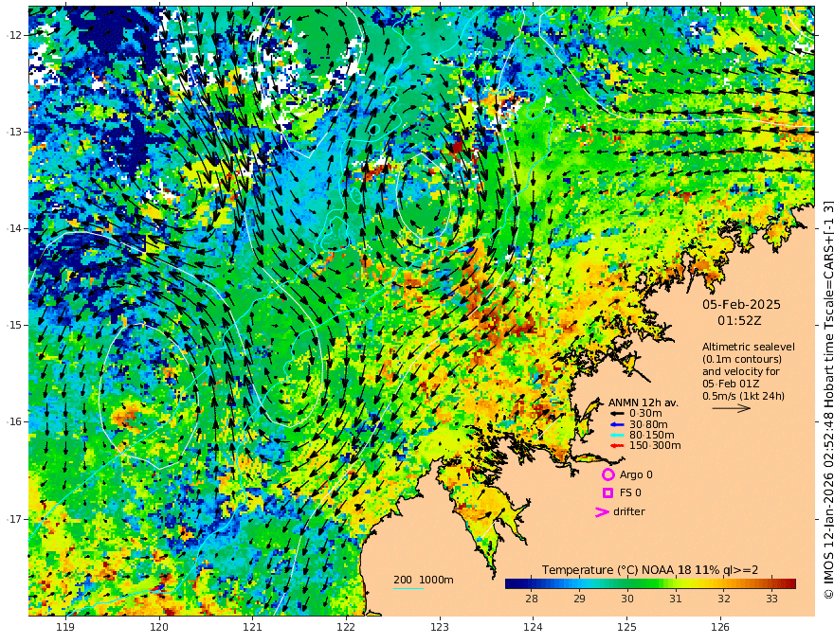Click the longitude axis label 120
Viewport: 834px width, 644px height.
[159, 628]
